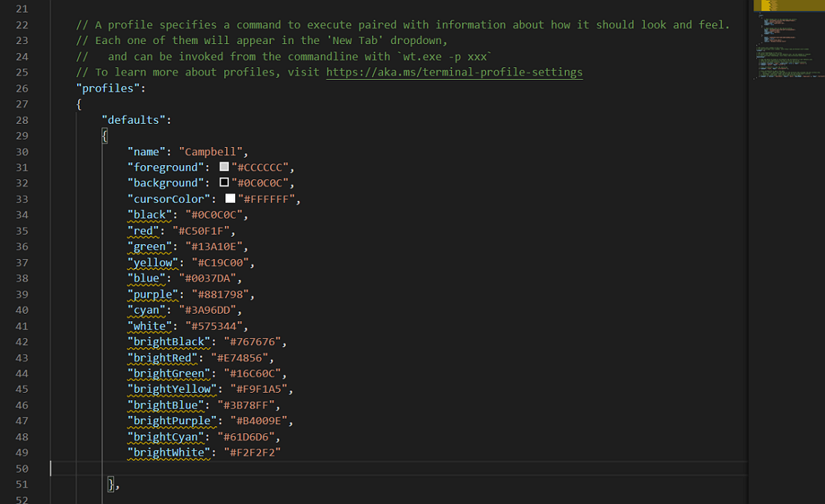This screenshot has height=504, width=825.
Task: Click the "#C50F1F" hex value
Action: click(x=203, y=231)
